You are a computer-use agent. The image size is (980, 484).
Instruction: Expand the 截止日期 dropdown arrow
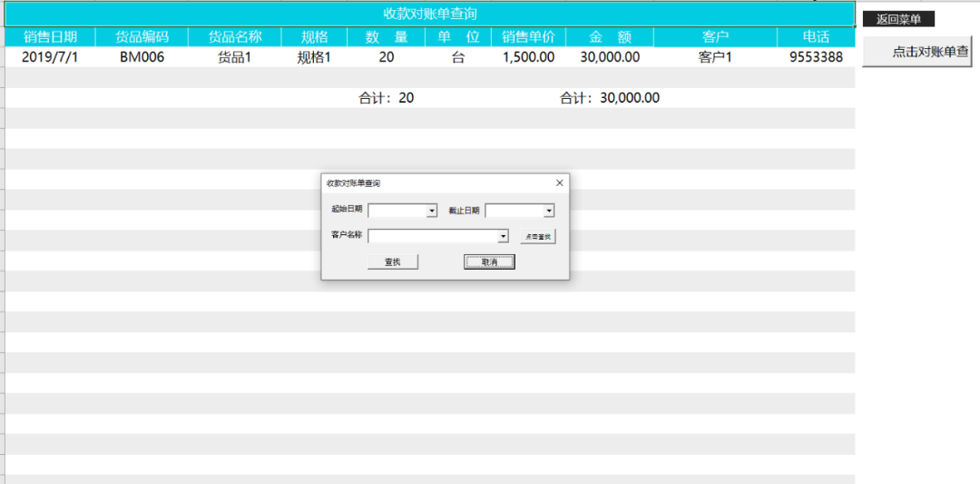[549, 211]
